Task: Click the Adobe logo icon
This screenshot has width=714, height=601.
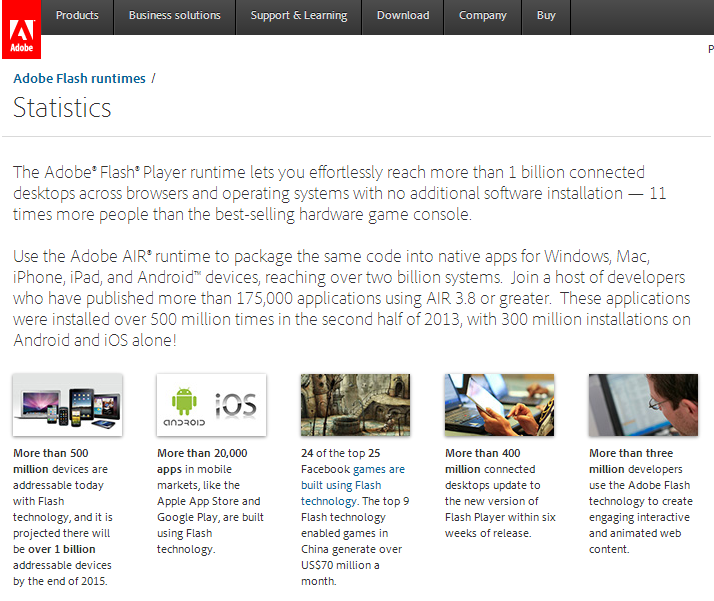Action: click(x=21, y=30)
